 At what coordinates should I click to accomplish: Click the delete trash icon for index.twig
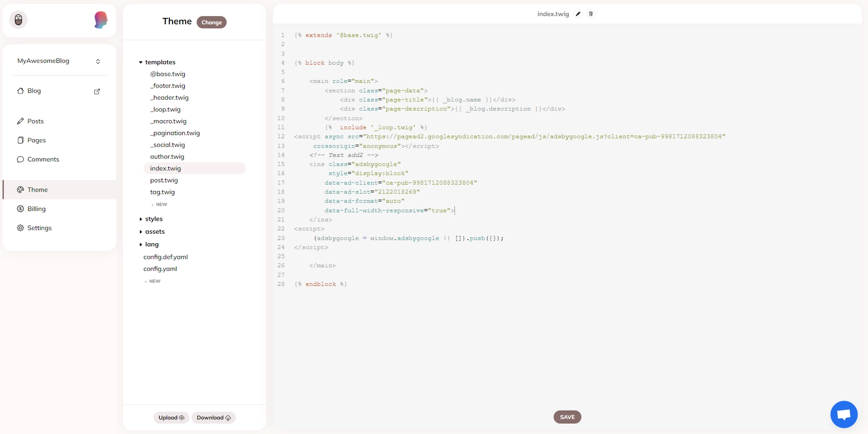pyautogui.click(x=591, y=14)
